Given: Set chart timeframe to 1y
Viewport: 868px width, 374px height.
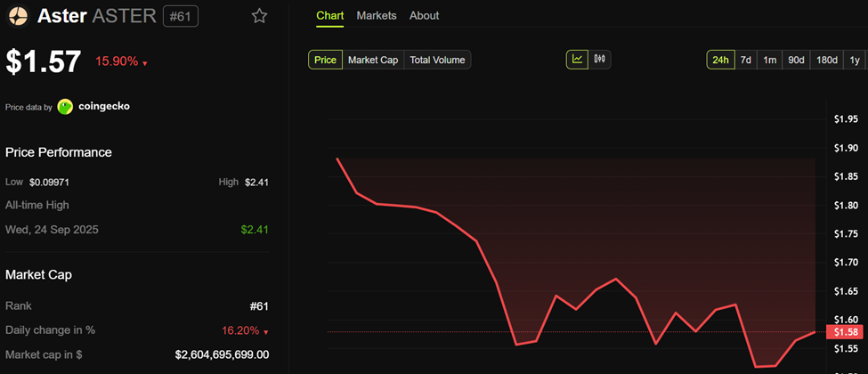Looking at the screenshot, I should click(x=855, y=60).
